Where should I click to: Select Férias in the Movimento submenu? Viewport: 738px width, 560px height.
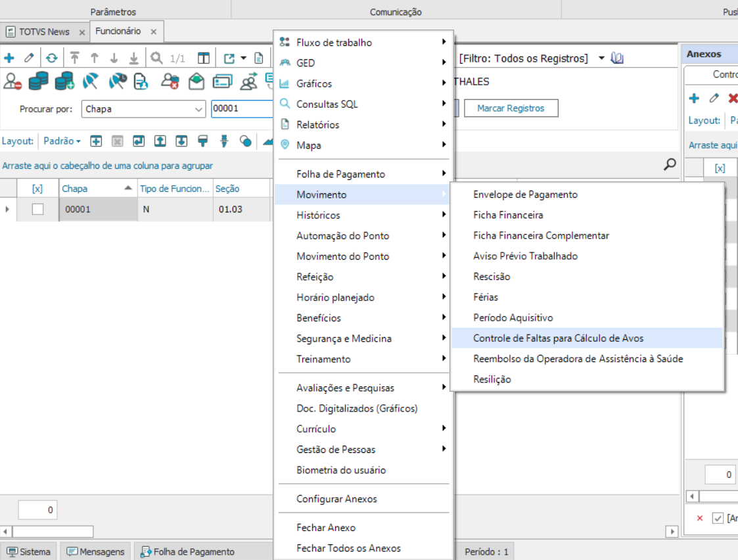[587, 297]
